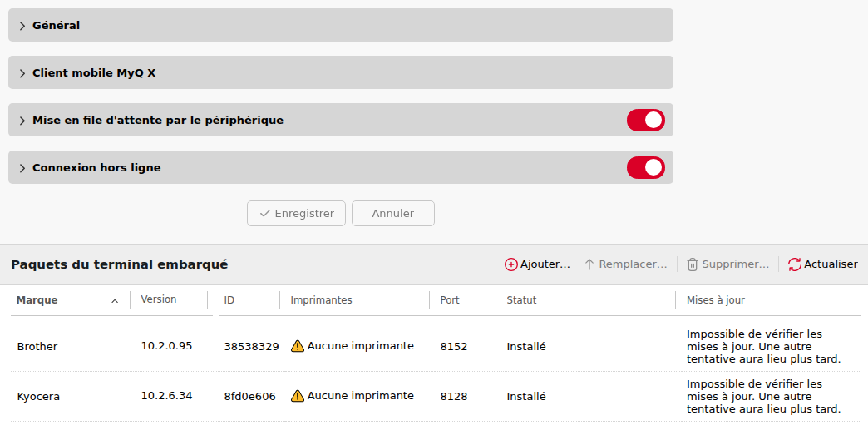
Task: Click version 10.2.6.34
Action: [x=166, y=396]
